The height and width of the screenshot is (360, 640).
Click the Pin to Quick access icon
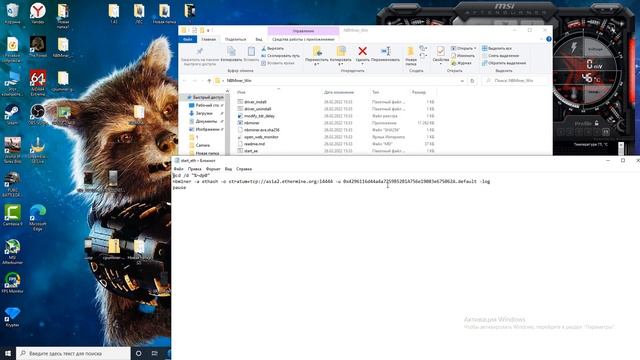click(x=199, y=51)
